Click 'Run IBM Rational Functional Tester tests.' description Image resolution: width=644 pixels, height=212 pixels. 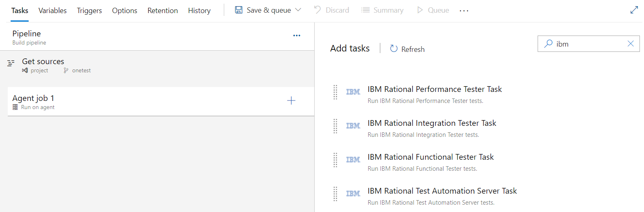coord(422,169)
